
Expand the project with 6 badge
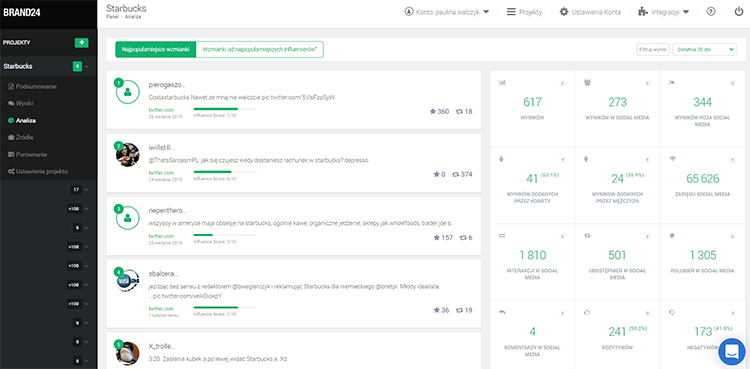[87, 228]
